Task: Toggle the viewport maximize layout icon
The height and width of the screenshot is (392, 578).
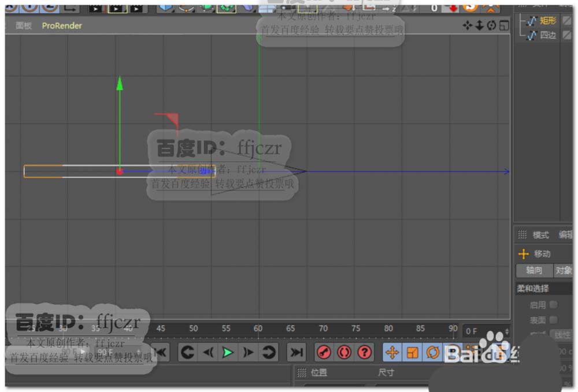Action: tap(503, 25)
